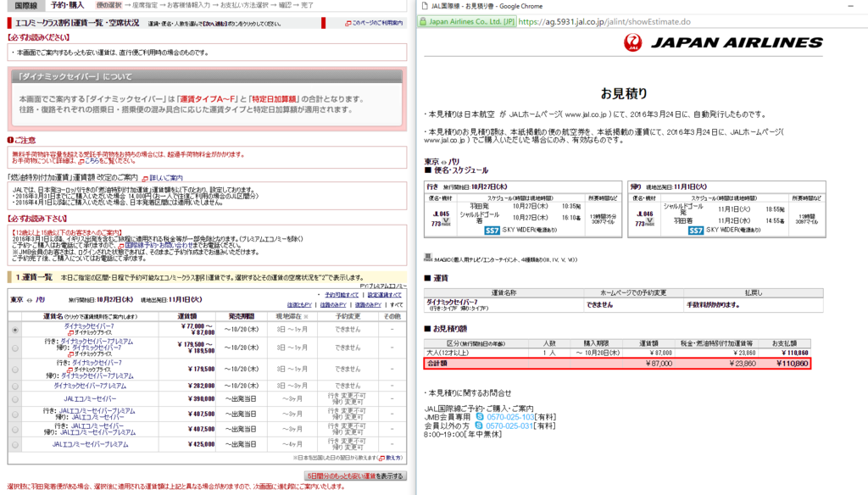Select the ¥390,000 JALエコノミーセイバー radio button
Image resolution: width=868 pixels, height=495 pixels.
pyautogui.click(x=15, y=399)
